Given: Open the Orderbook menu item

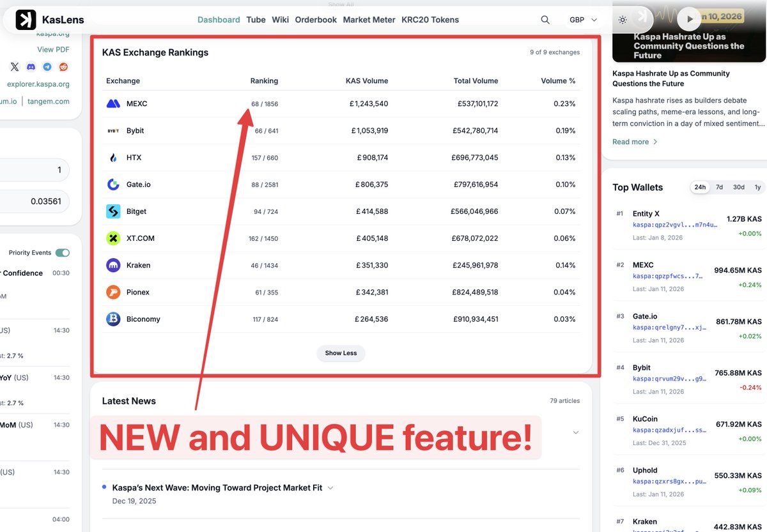Looking at the screenshot, I should pyautogui.click(x=316, y=20).
